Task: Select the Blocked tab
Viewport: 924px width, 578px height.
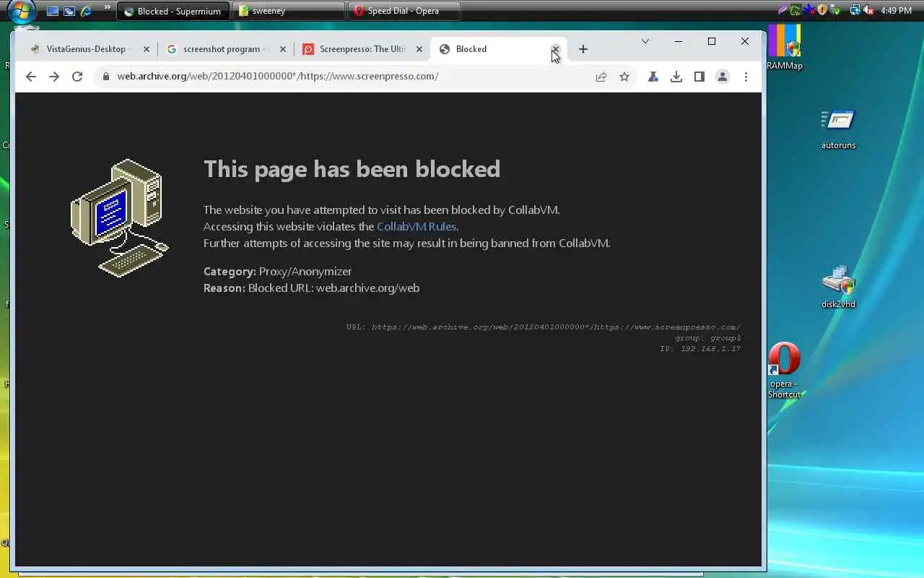Action: pos(498,49)
